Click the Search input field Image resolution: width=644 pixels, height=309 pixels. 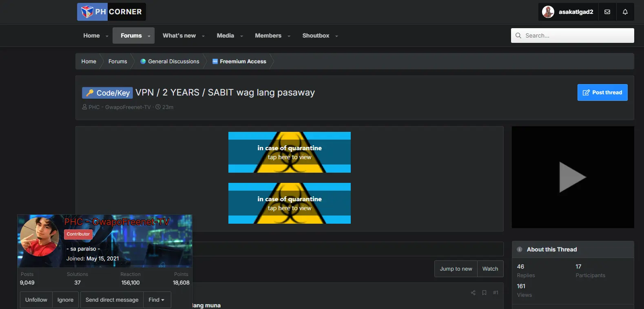[x=573, y=36]
